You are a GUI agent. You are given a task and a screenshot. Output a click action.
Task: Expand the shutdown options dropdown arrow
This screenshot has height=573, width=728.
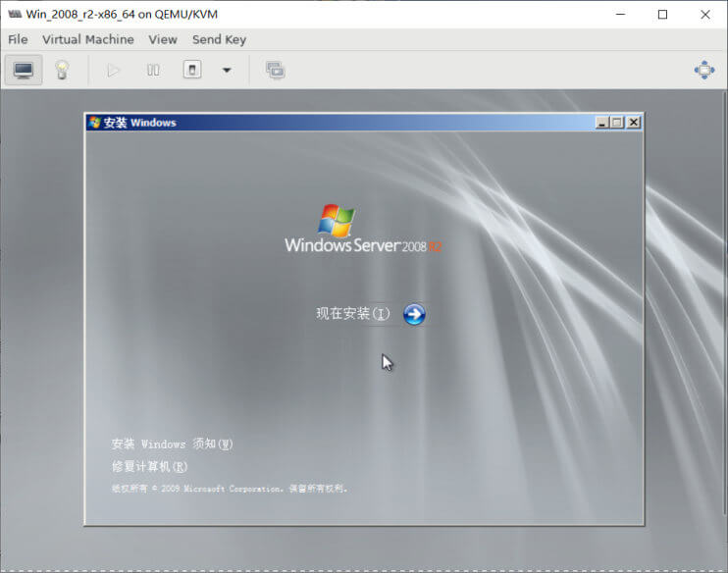[x=227, y=70]
